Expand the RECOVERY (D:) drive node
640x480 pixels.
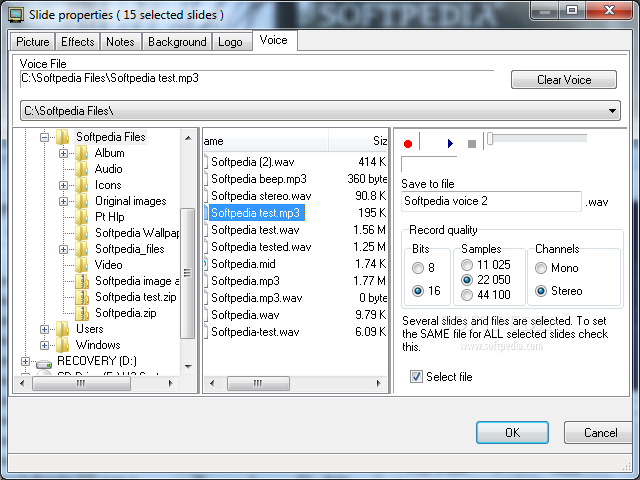coord(25,361)
